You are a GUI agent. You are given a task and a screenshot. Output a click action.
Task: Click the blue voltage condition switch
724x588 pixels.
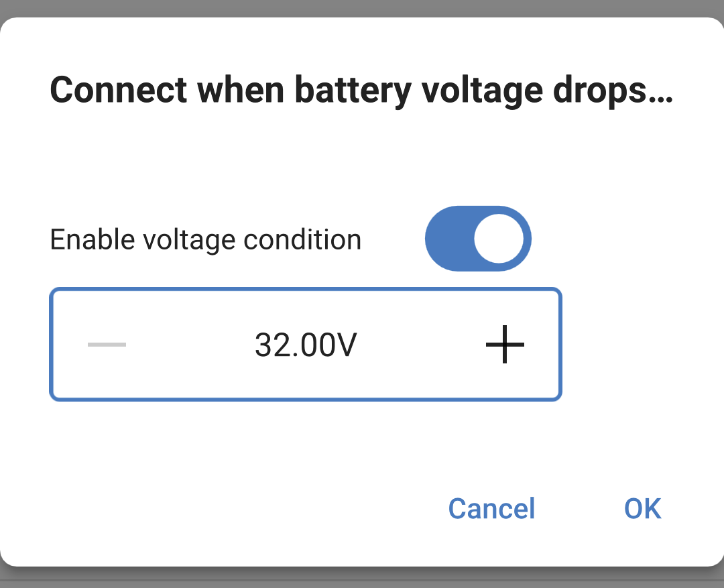(x=478, y=239)
